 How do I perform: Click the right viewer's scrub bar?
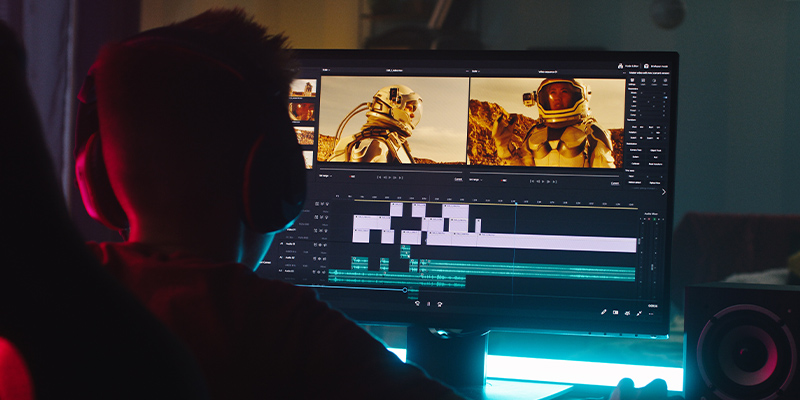(544, 172)
